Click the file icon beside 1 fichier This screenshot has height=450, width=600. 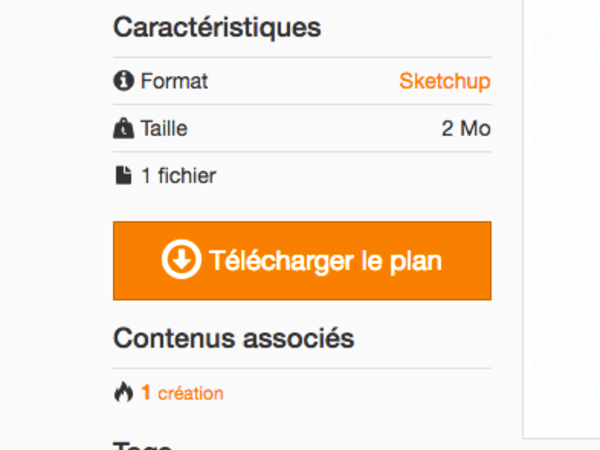click(123, 176)
